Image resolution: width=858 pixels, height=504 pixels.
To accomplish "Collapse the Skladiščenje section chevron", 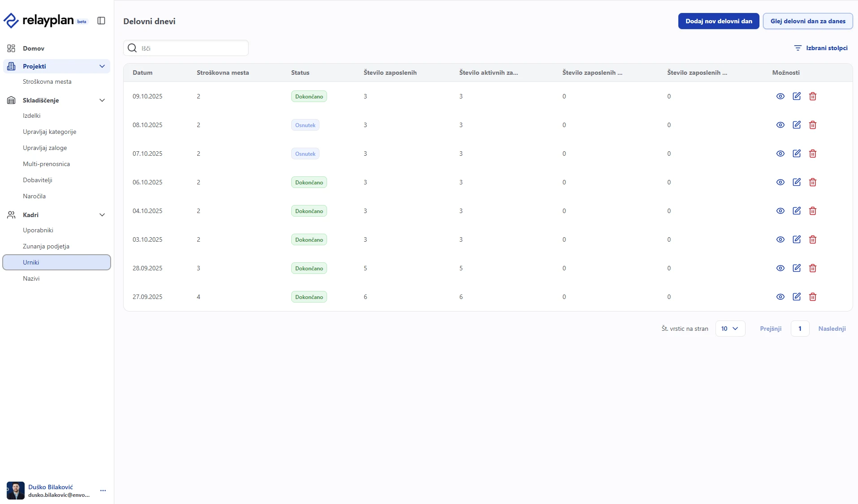I will [102, 100].
